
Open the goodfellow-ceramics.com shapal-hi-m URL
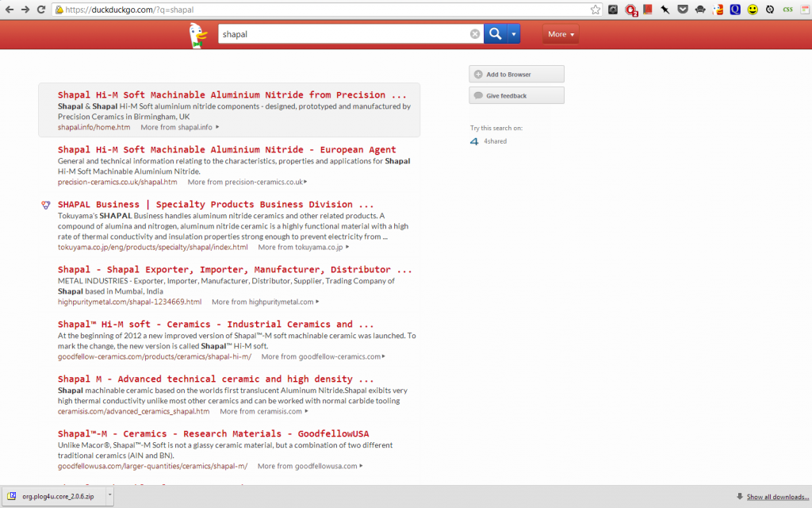[155, 356]
